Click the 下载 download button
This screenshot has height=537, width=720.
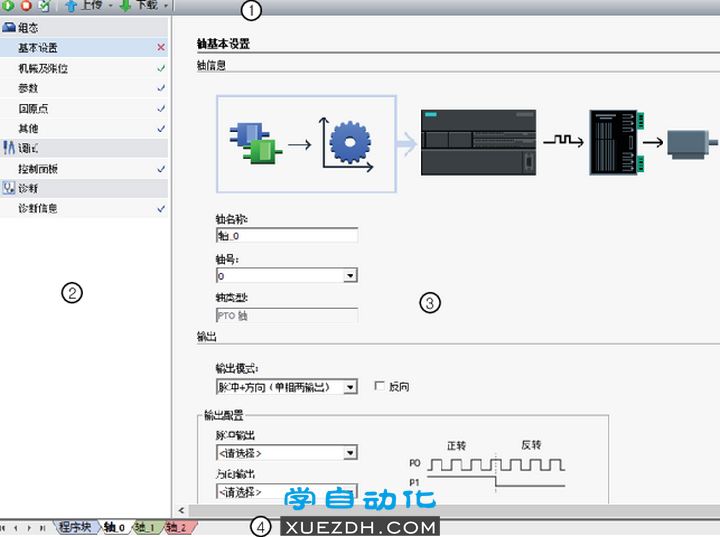tap(139, 5)
